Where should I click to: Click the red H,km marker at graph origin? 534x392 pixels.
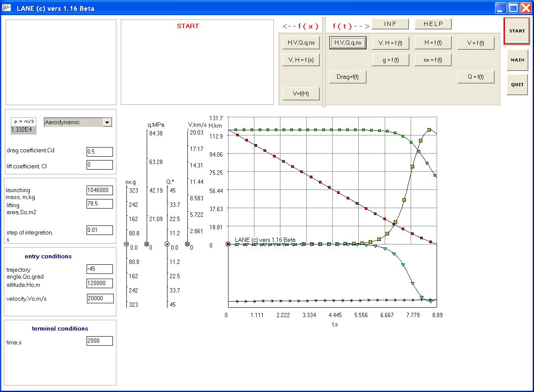[228, 244]
